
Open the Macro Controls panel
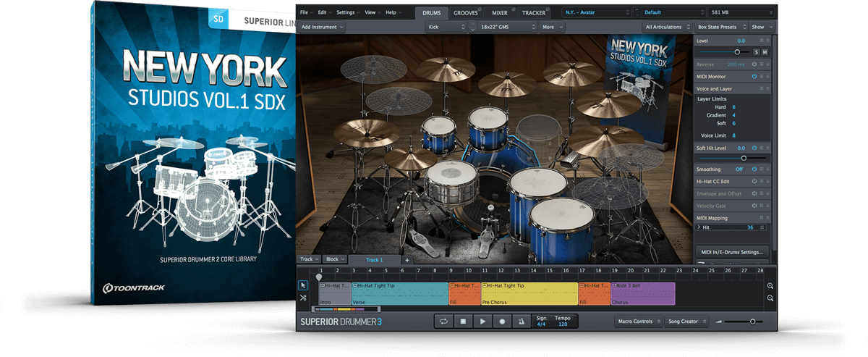(639, 322)
